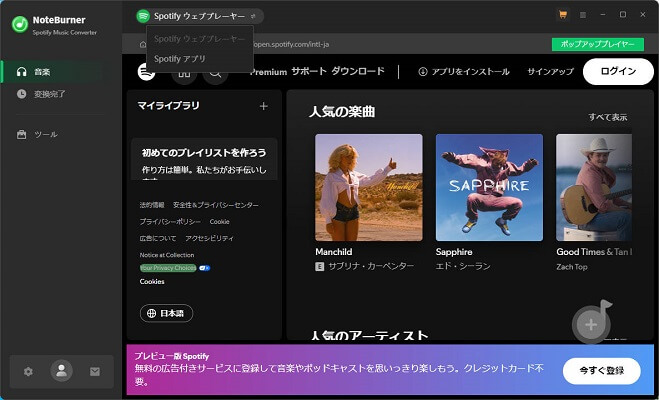Viewport: 659px width, 400px height.
Task: Open the Premium nav link
Action: [269, 72]
